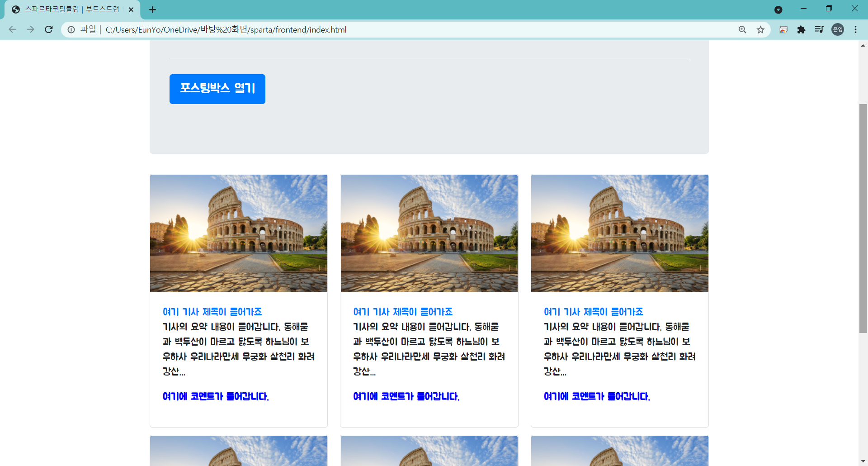Screen dimensions: 868x466
Task: Select the 스파르타코딩클럽 | 부트스트랩 tab
Action: [72, 10]
